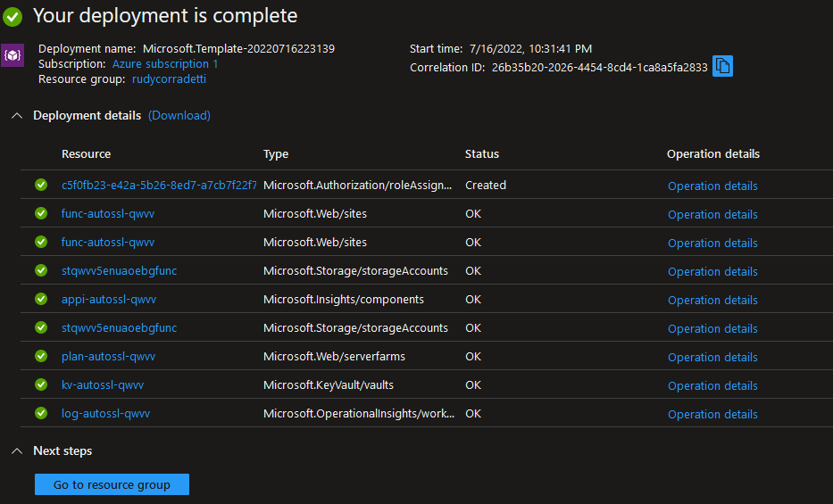
Task: View Operation details for the roleAssignments row
Action: (x=712, y=186)
